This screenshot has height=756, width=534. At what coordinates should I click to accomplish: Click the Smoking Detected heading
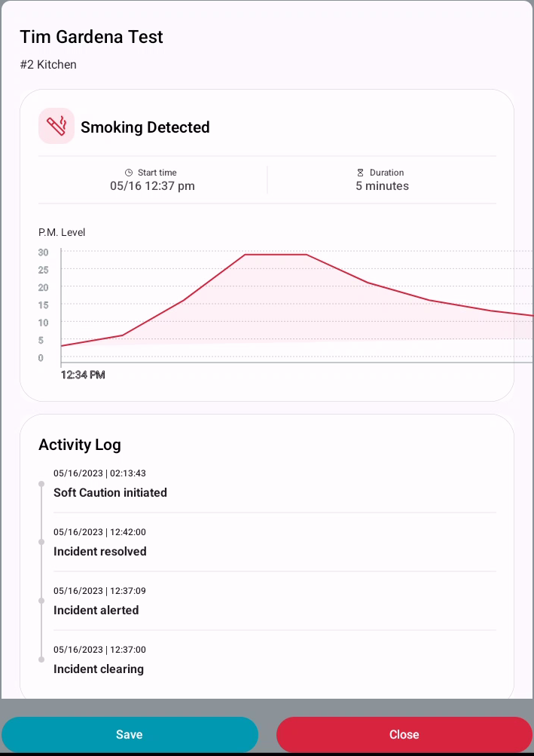[145, 127]
